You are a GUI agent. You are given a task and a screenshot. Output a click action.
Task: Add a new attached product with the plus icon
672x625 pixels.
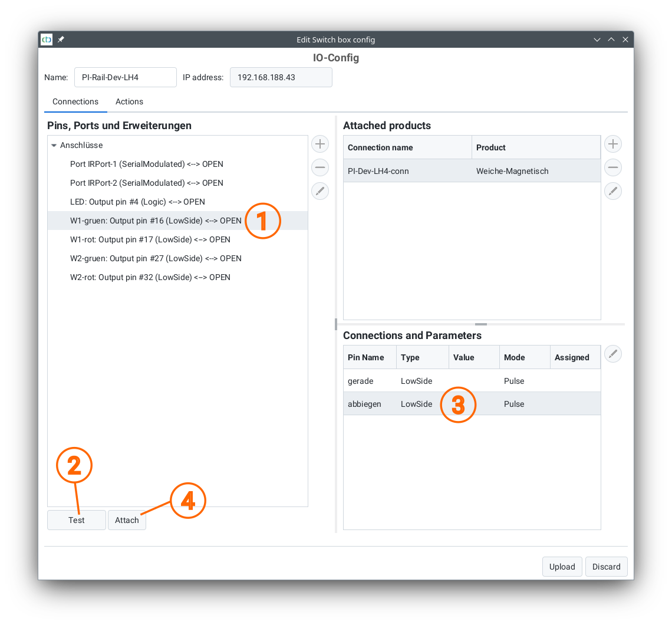click(613, 144)
